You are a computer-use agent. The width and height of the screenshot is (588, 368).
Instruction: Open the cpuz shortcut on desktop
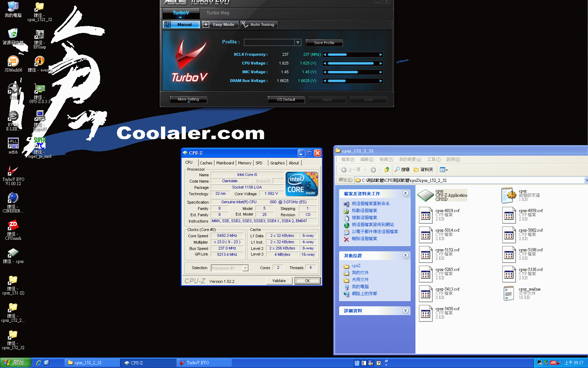point(13,256)
